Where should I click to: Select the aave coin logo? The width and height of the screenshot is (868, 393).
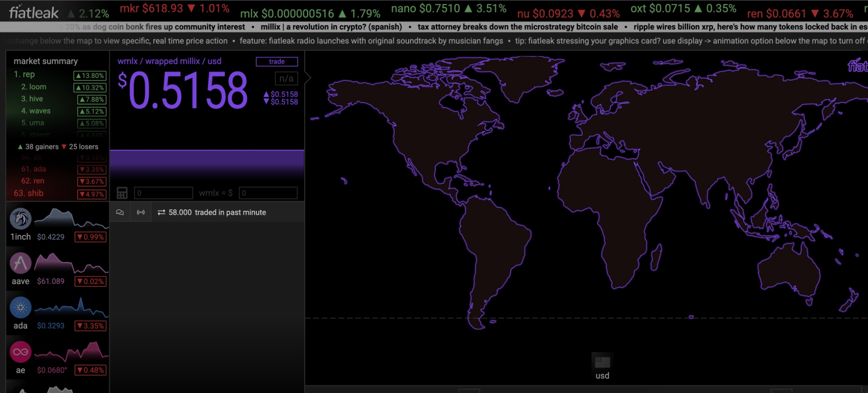click(x=20, y=263)
